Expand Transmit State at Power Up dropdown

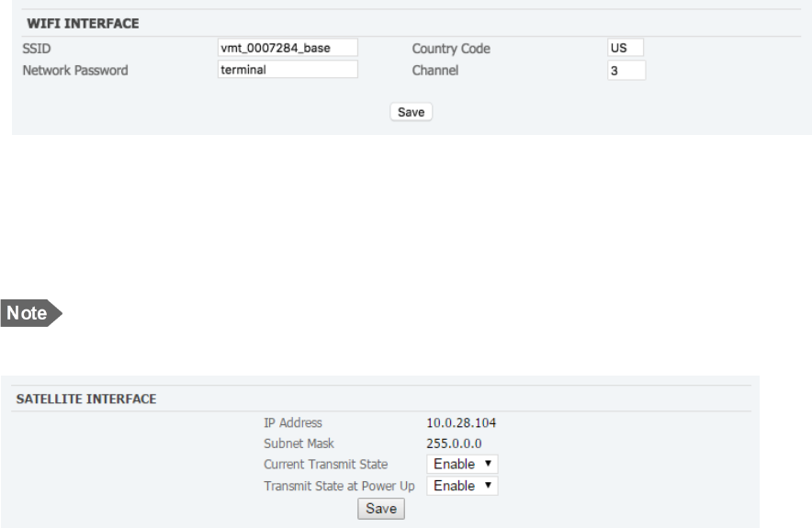[462, 487]
